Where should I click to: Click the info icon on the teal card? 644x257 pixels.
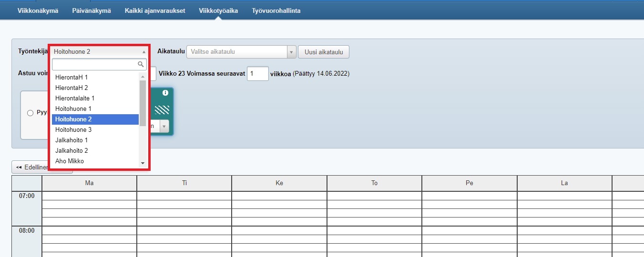pos(165,93)
